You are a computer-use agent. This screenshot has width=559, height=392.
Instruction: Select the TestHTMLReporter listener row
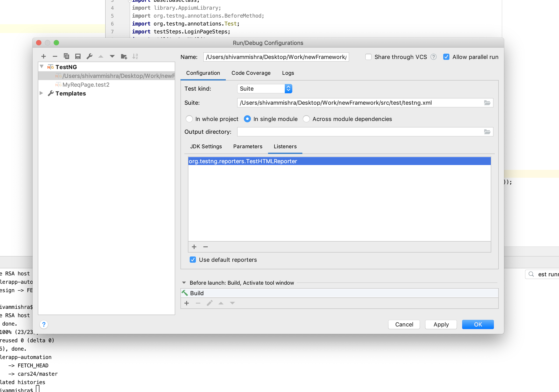tap(339, 161)
